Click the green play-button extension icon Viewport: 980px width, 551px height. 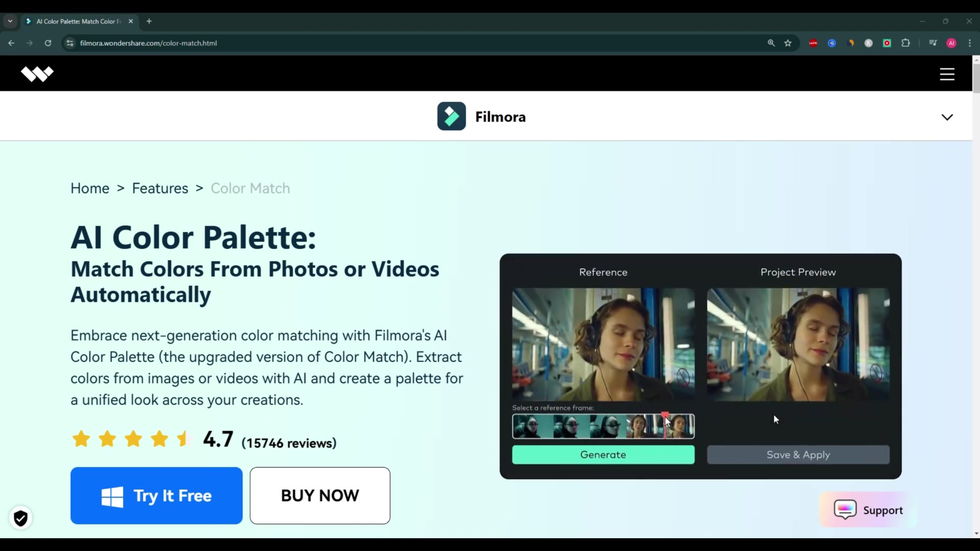coord(887,43)
